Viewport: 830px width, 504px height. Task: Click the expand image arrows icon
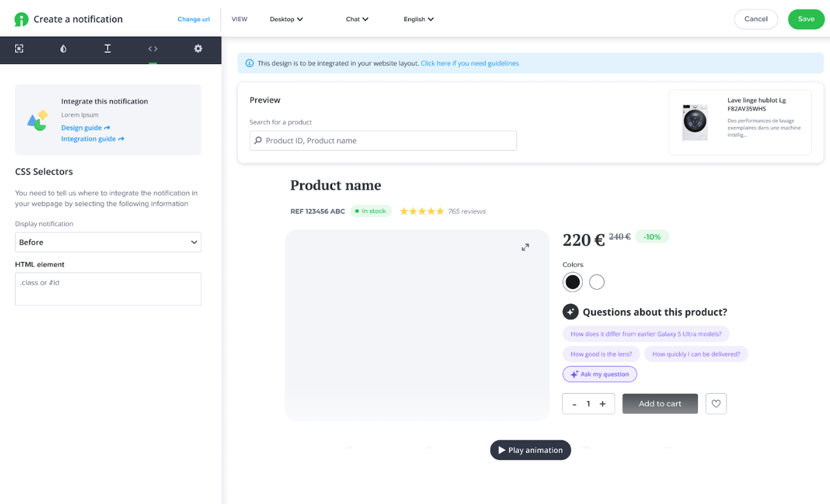(525, 247)
